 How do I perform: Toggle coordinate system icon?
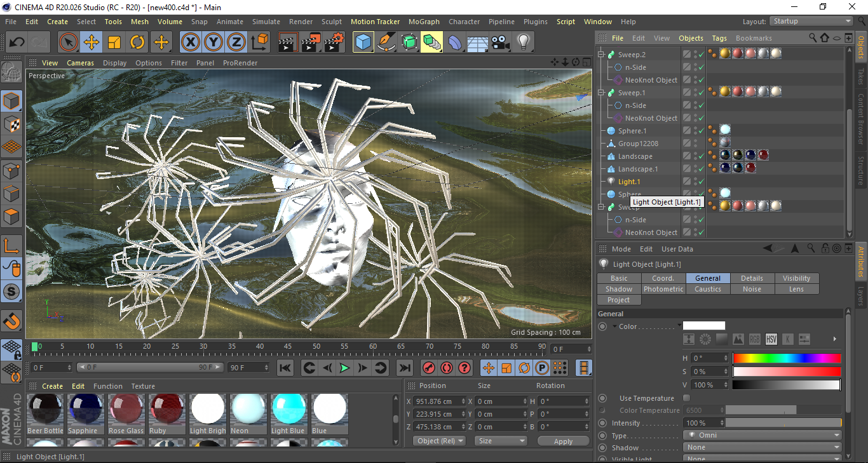259,43
